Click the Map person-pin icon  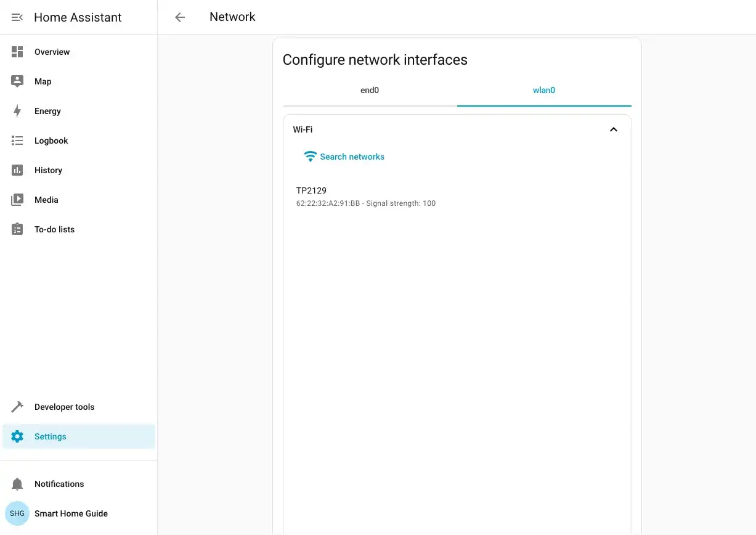click(17, 81)
